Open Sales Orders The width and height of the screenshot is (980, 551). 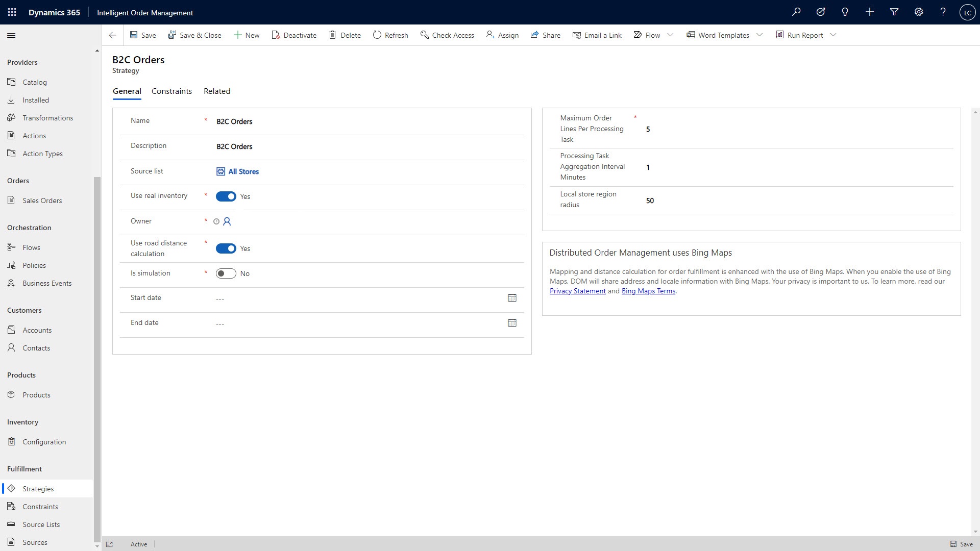(47, 201)
